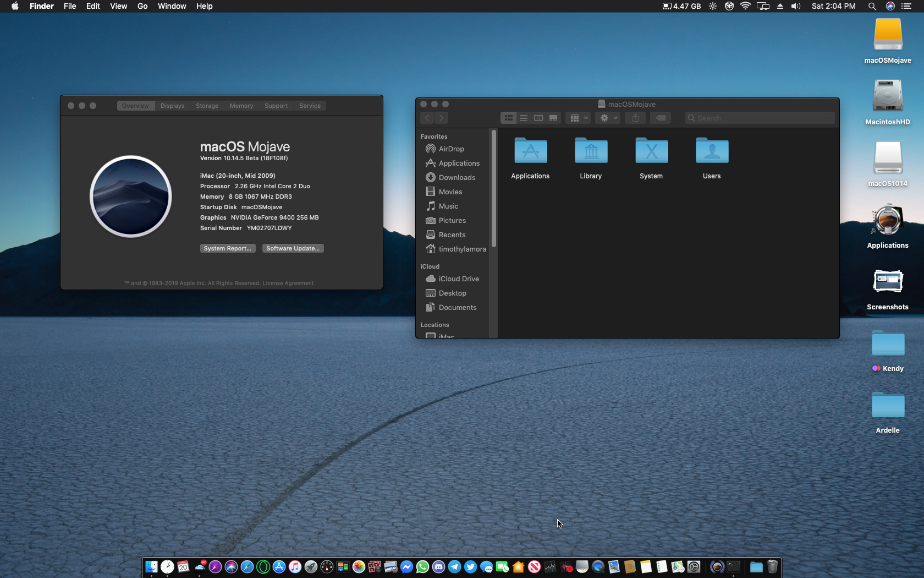Click the volume icon in menu bar

(796, 6)
